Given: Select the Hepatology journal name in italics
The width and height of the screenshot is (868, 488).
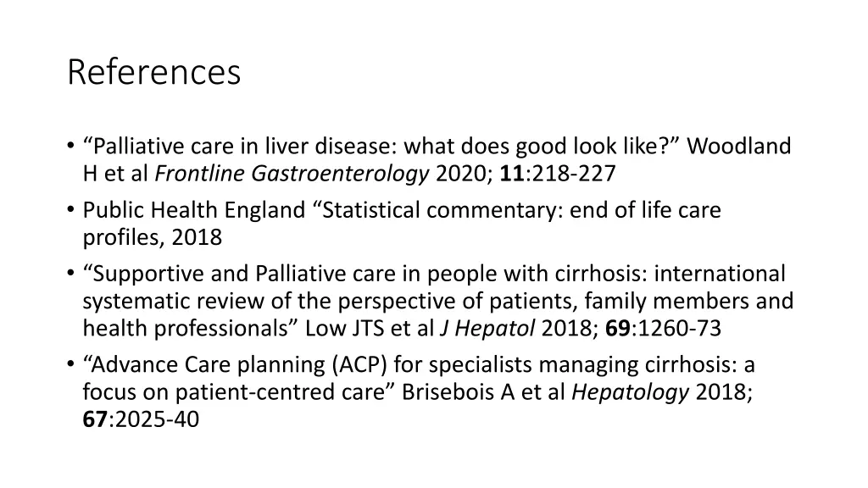Looking at the screenshot, I should (630, 392).
